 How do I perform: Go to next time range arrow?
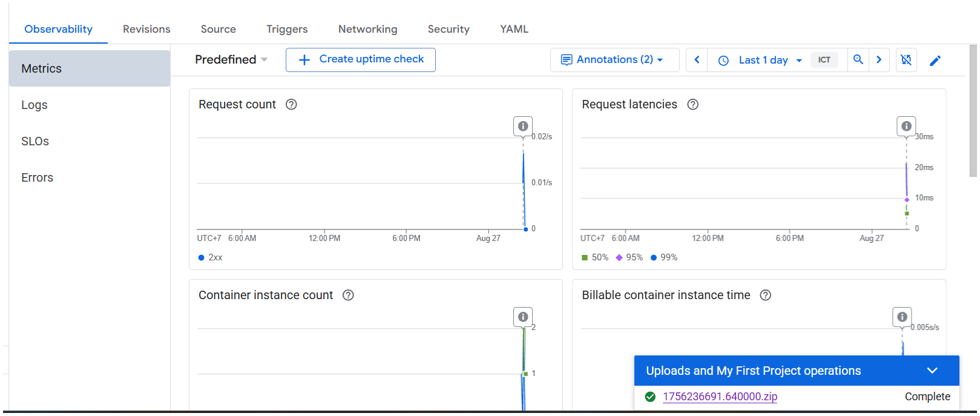(x=879, y=59)
